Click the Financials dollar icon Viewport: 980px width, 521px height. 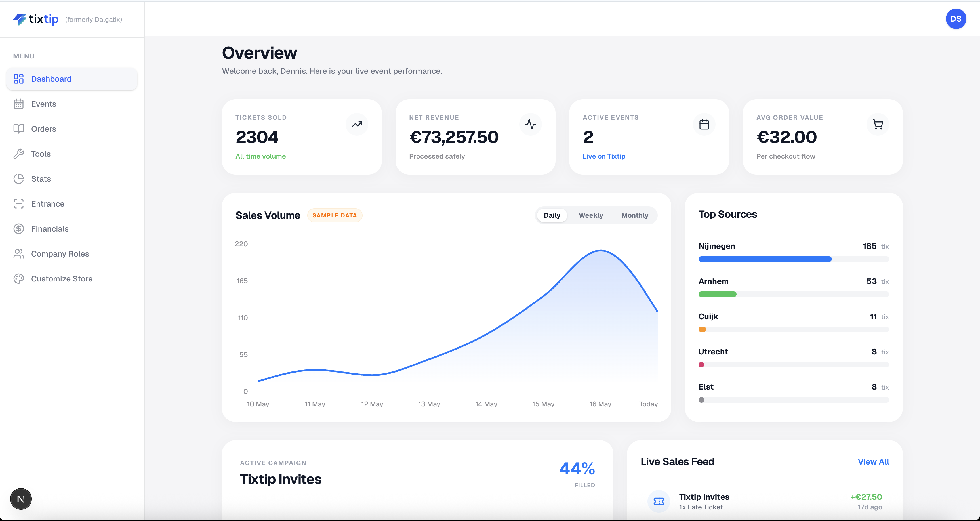point(19,229)
